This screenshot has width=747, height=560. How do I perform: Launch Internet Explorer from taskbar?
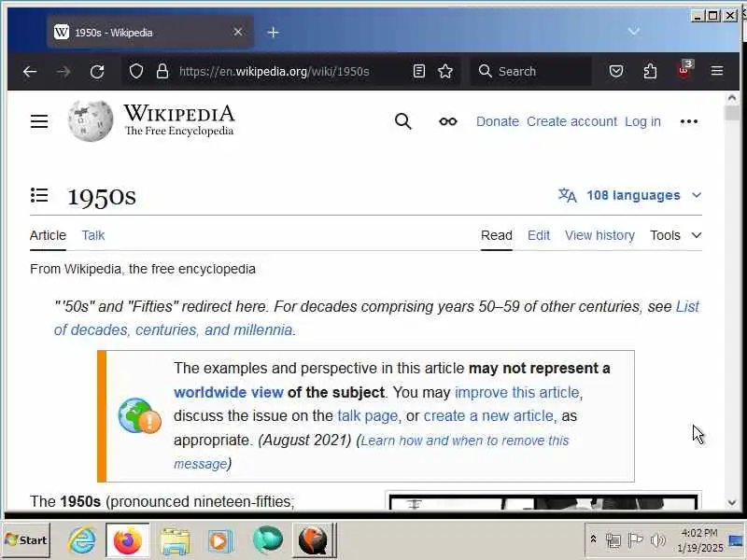(x=82, y=540)
